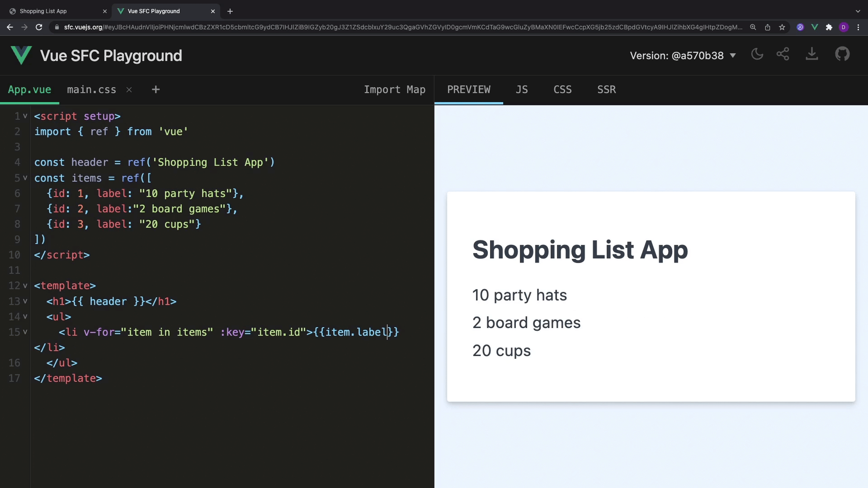Download project files via download icon
The image size is (868, 488).
tap(812, 55)
